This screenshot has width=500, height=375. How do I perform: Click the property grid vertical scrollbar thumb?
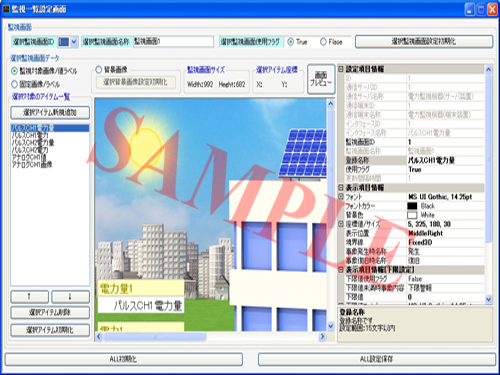tap(488, 158)
